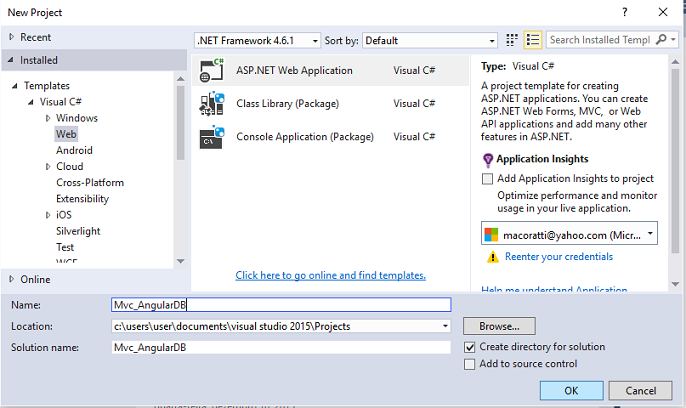Viewport: 686px width, 408px height.
Task: Click the Cancel button
Action: point(640,391)
